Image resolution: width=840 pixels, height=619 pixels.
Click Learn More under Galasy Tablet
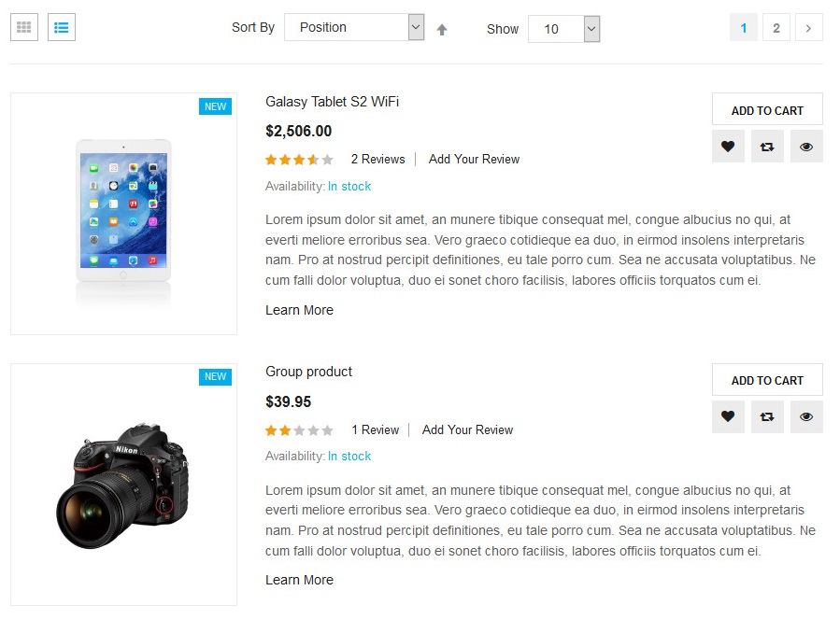pos(299,310)
